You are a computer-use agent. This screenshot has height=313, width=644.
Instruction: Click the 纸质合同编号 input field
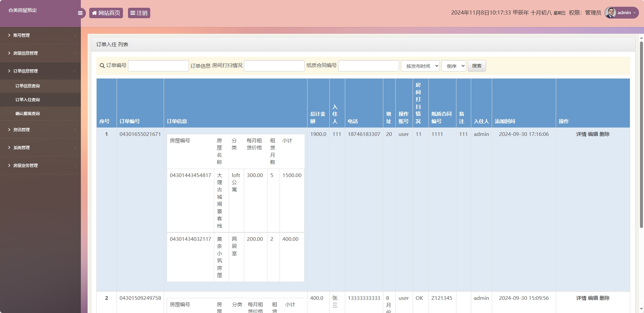click(368, 66)
